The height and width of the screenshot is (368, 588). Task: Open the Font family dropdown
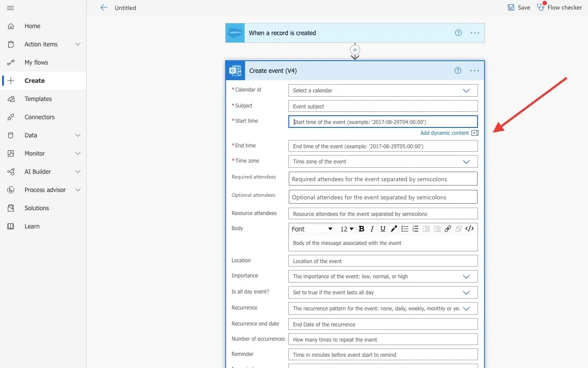coord(312,229)
